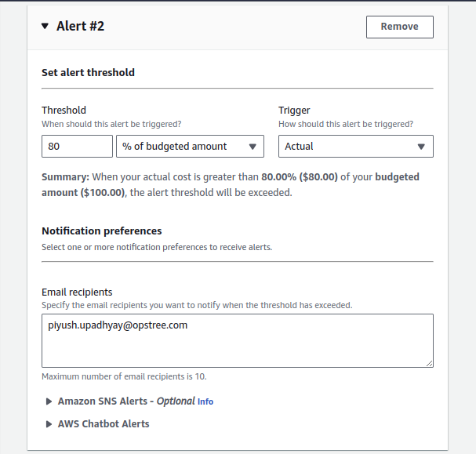The width and height of the screenshot is (476, 454).
Task: Click the "Trigger" field label
Action: click(294, 111)
